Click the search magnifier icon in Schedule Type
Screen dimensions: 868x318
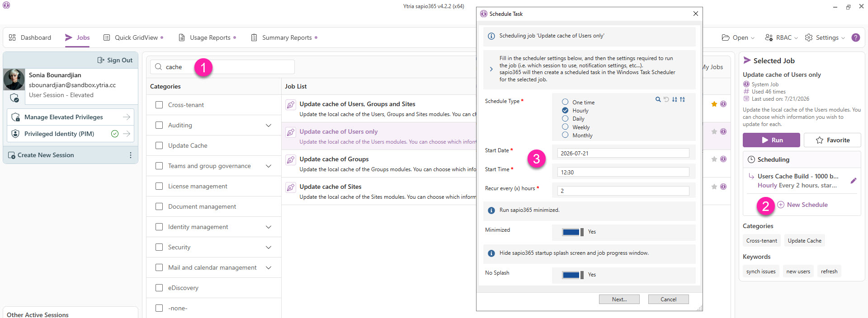[658, 99]
